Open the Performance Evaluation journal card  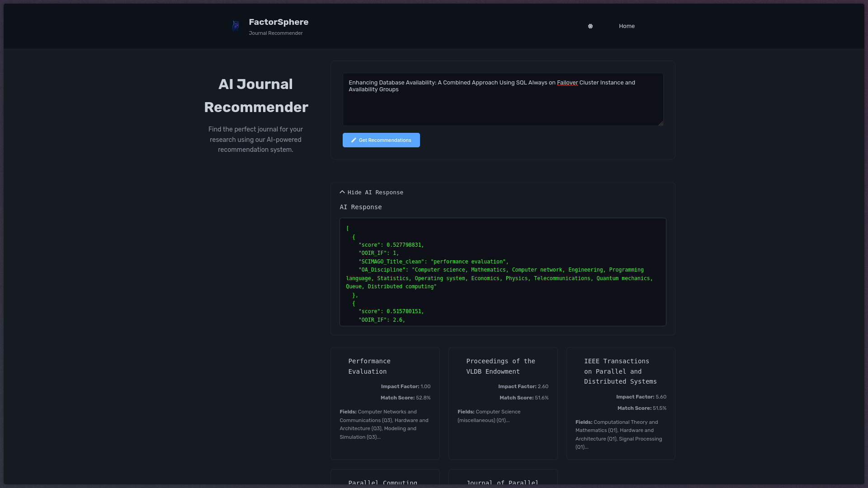369,366
